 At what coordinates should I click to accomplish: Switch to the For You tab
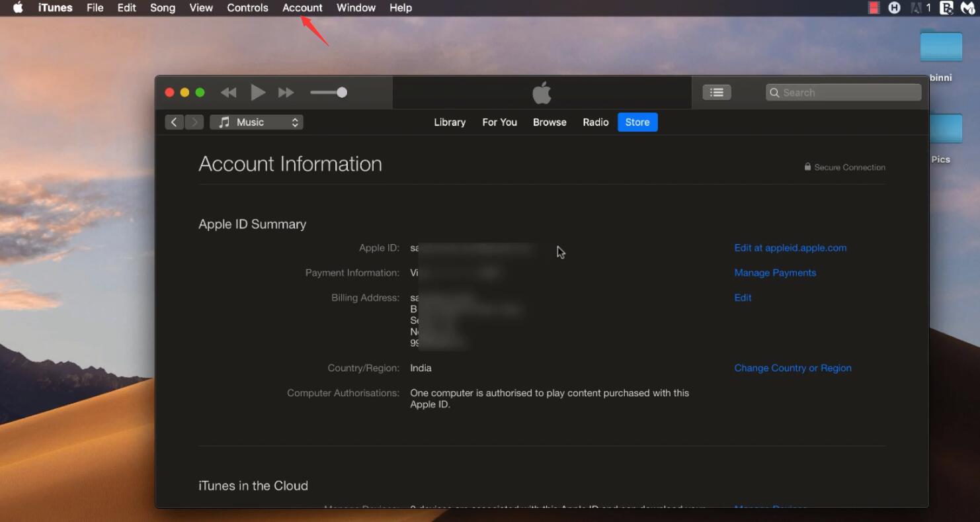click(x=499, y=122)
